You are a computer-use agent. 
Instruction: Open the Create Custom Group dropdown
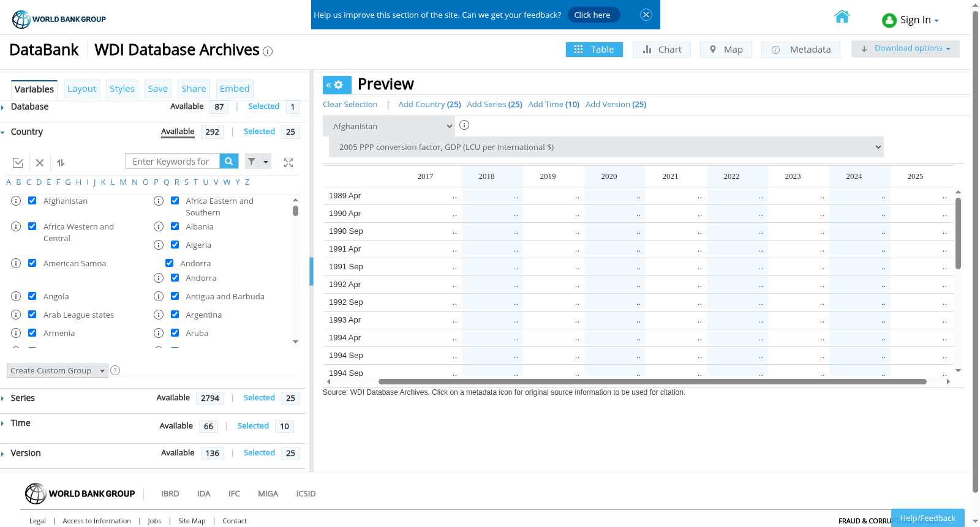pyautogui.click(x=58, y=370)
